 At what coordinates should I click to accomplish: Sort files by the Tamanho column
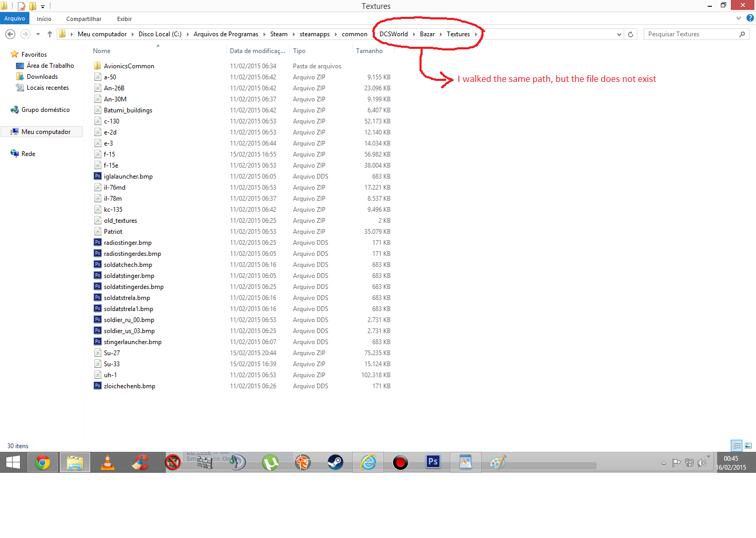[x=369, y=51]
